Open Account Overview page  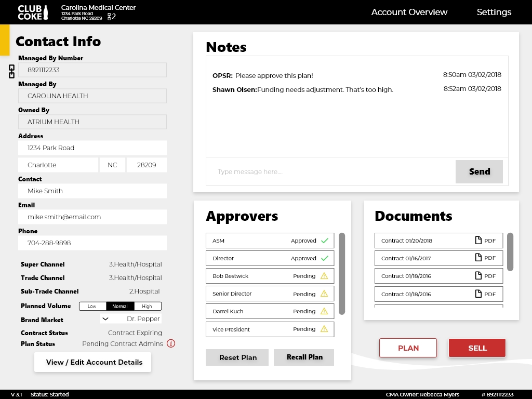[x=409, y=12]
